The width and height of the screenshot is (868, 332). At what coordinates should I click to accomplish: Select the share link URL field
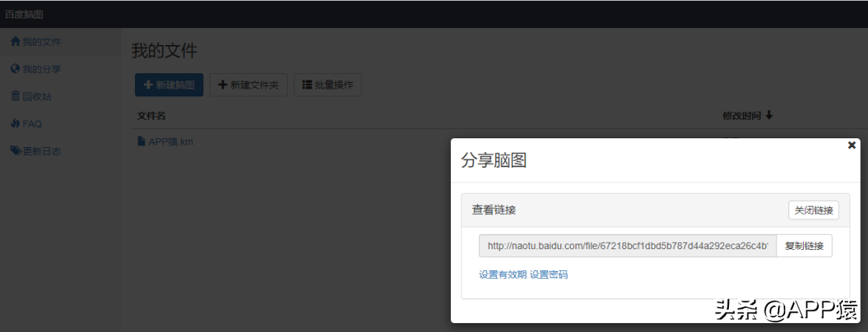(628, 246)
